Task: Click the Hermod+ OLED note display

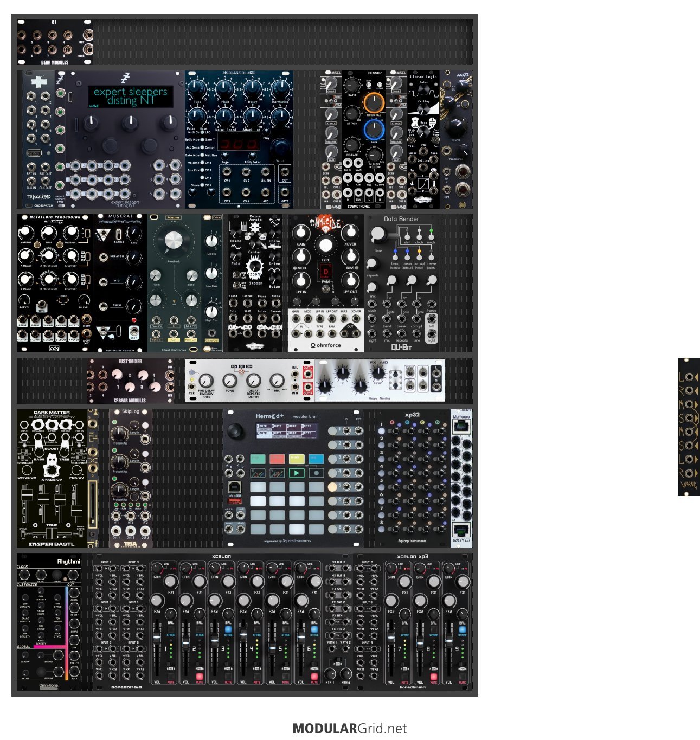Action: 285,430
